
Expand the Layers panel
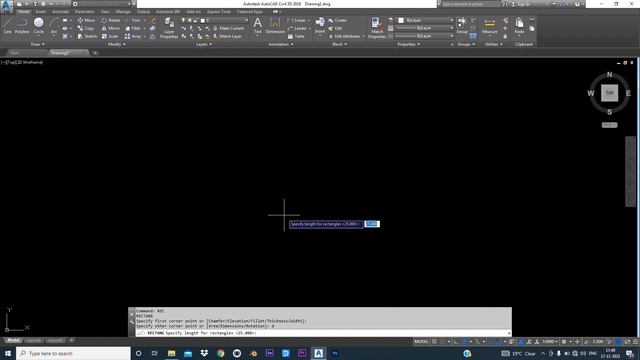[x=204, y=44]
